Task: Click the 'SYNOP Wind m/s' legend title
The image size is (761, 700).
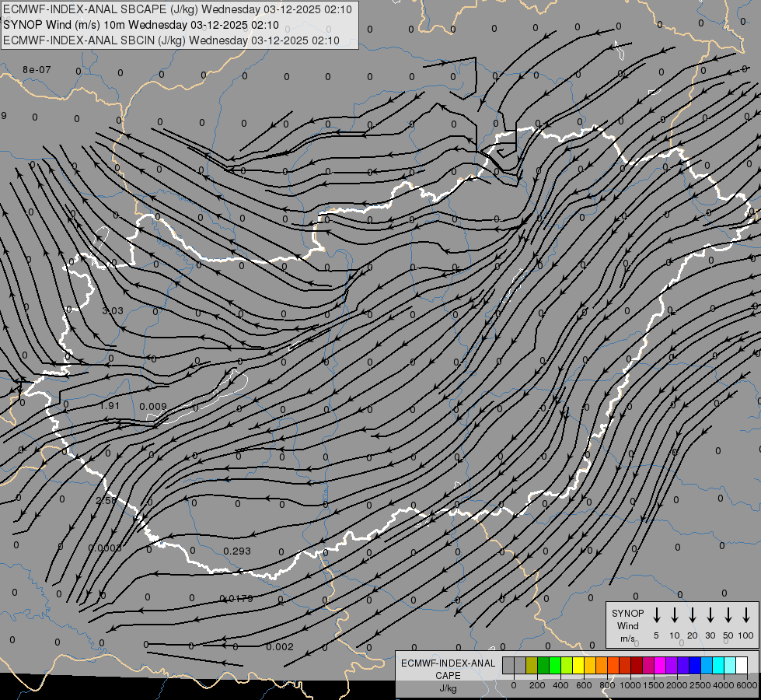Action: coord(627,625)
